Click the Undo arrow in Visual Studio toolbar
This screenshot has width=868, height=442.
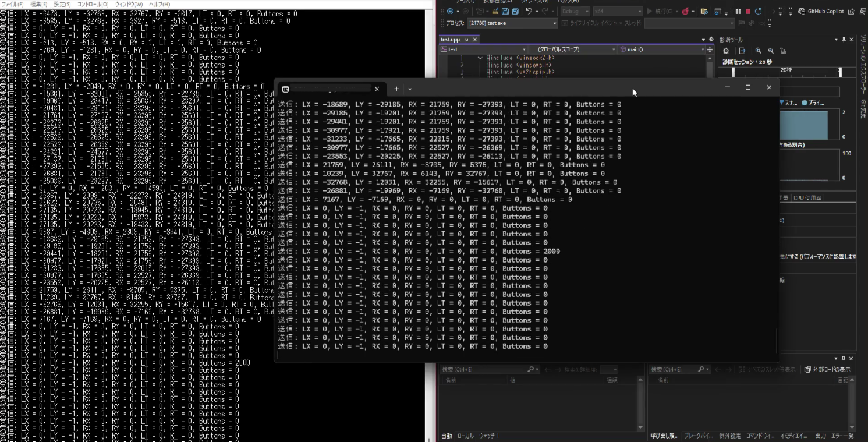coord(529,11)
